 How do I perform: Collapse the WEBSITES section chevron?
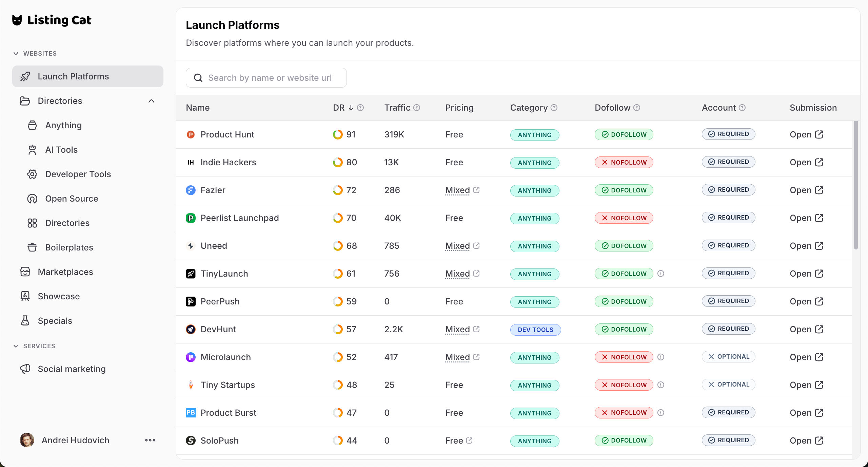(x=16, y=54)
